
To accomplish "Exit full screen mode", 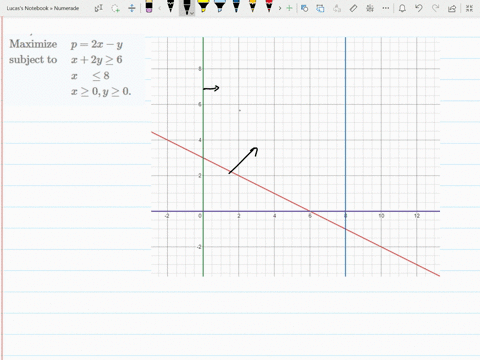I will tap(469, 8).
